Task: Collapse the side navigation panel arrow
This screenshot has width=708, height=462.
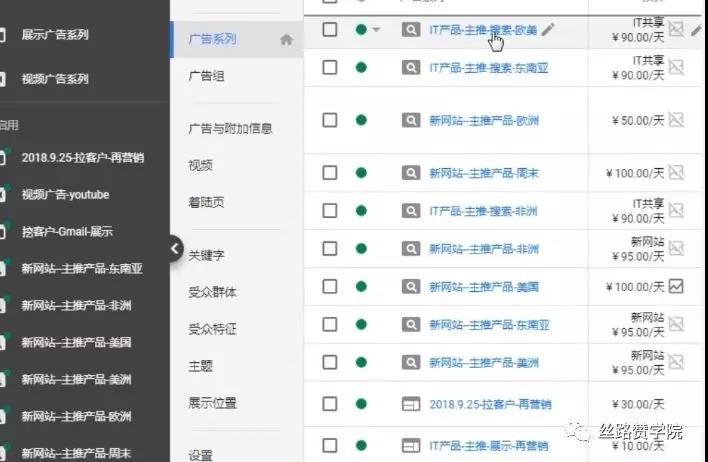Action: point(175,248)
